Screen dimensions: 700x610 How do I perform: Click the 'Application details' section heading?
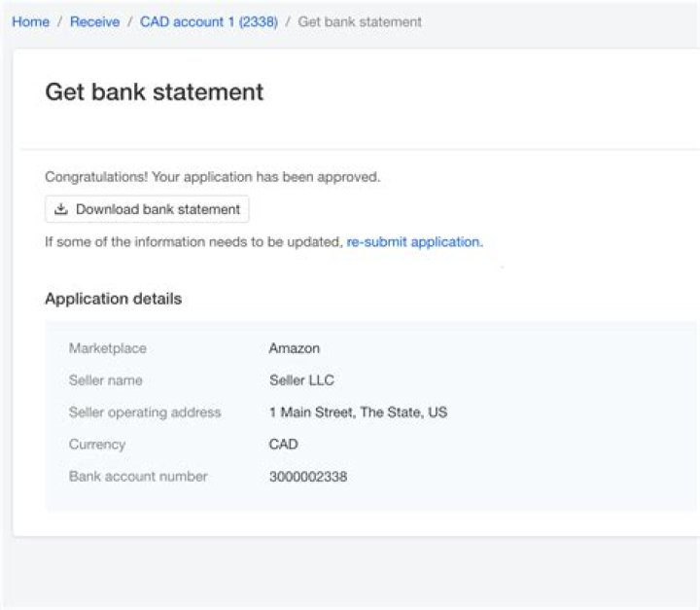113,299
